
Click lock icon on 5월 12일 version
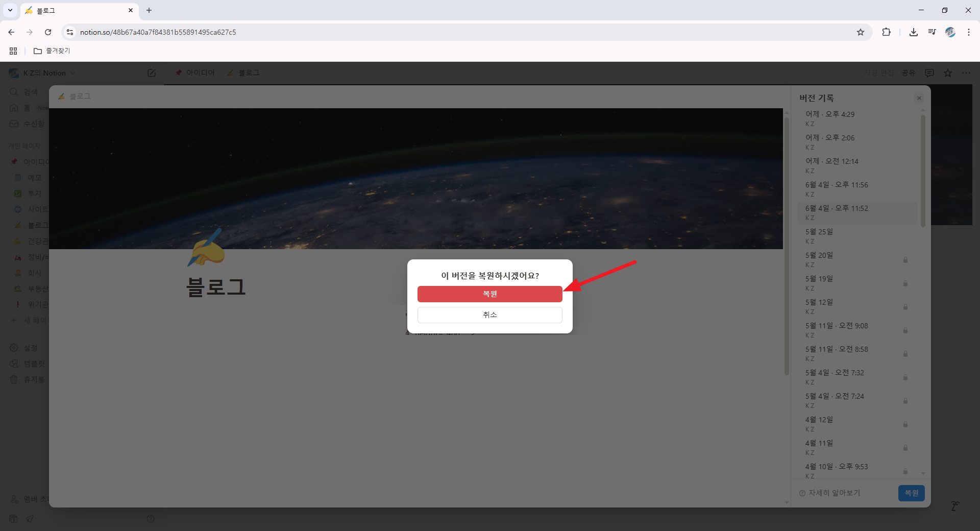pos(905,307)
